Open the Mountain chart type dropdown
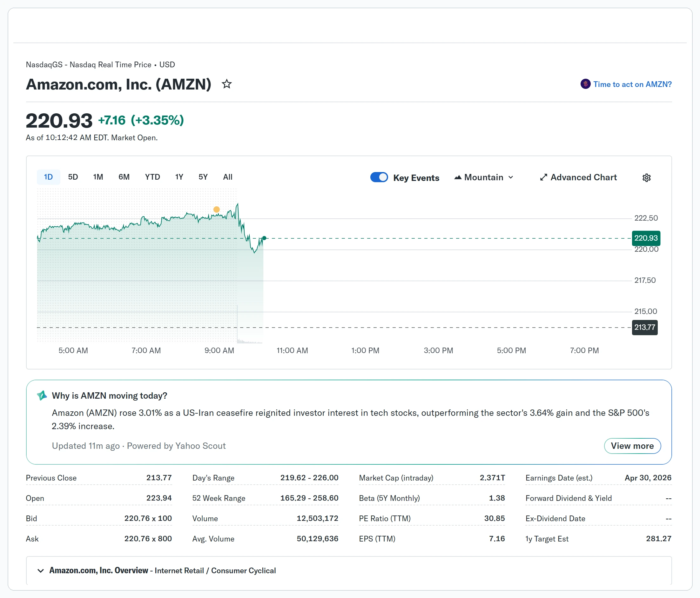 point(511,177)
